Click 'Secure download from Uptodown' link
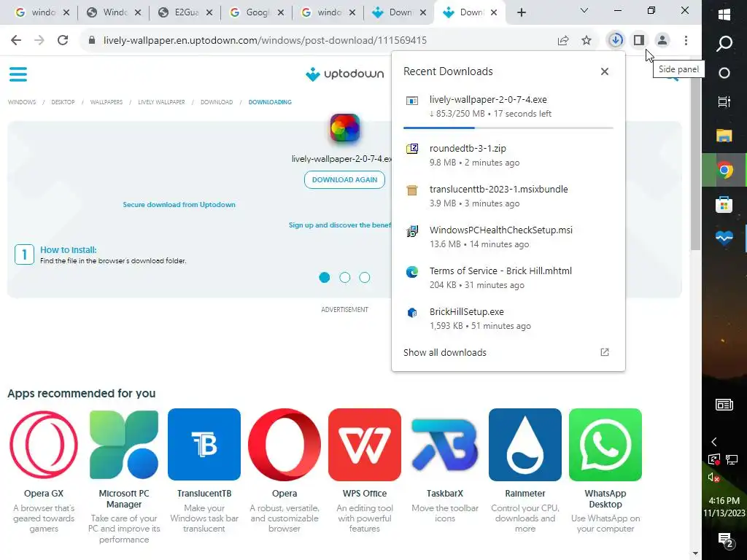The width and height of the screenshot is (747, 560). [x=179, y=205]
